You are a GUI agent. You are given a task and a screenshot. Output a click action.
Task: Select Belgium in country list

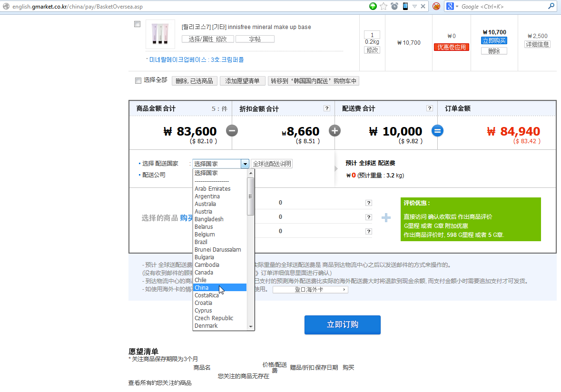coord(220,234)
